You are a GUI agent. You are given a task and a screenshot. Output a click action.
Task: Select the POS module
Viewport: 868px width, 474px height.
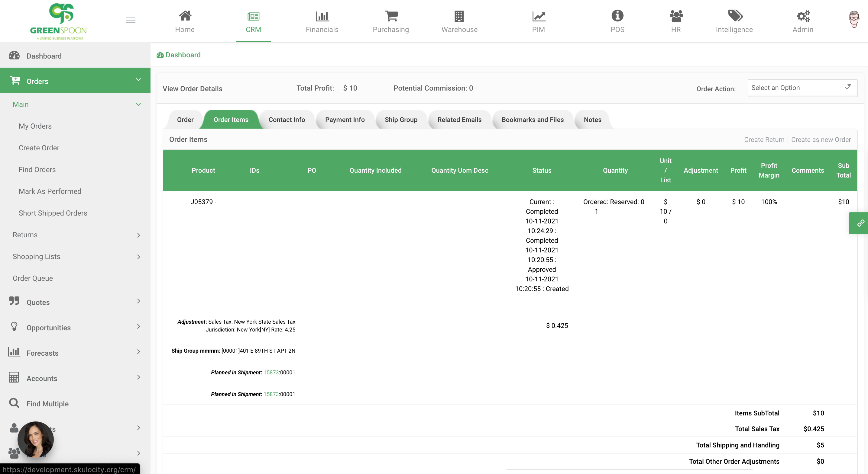click(x=617, y=21)
